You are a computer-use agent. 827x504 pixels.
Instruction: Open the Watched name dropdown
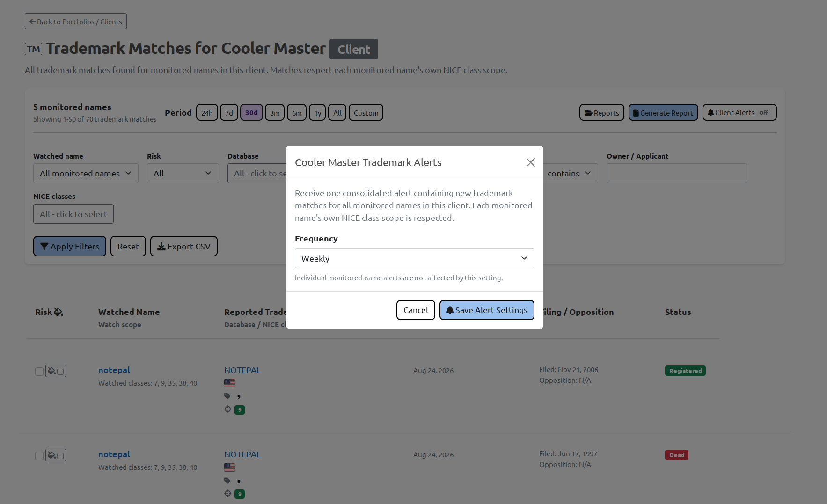(x=86, y=173)
